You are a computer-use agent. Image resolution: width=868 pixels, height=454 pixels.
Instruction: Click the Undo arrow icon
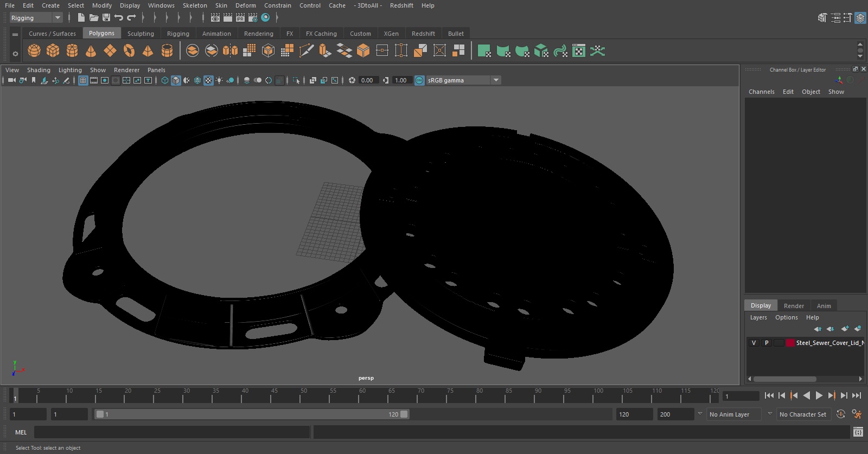[119, 18]
